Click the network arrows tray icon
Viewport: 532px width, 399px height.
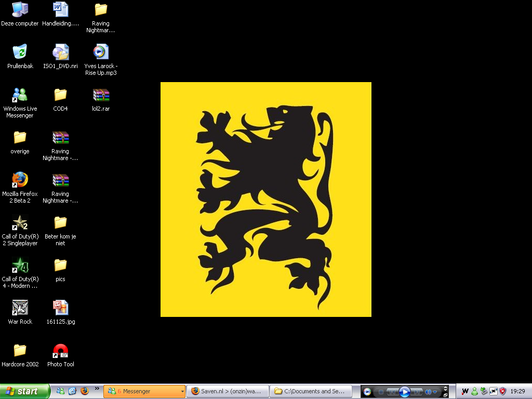pos(494,392)
